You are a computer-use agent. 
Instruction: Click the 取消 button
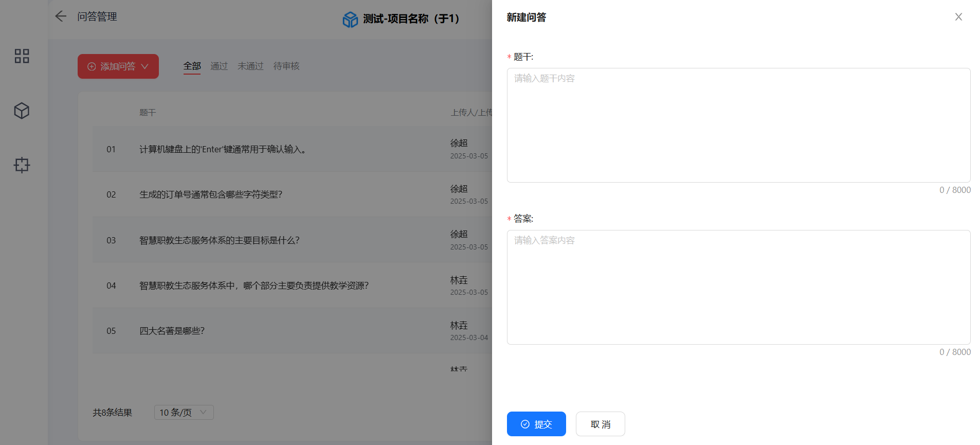(x=601, y=424)
